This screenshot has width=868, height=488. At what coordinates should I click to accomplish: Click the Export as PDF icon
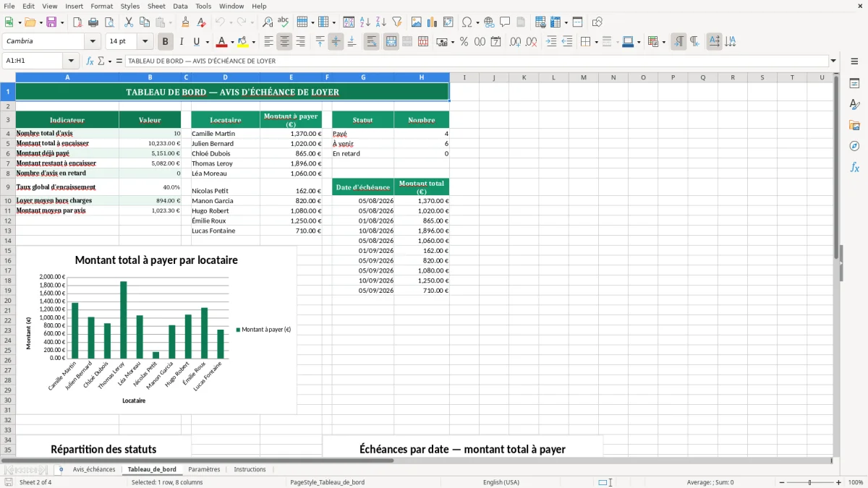click(78, 22)
